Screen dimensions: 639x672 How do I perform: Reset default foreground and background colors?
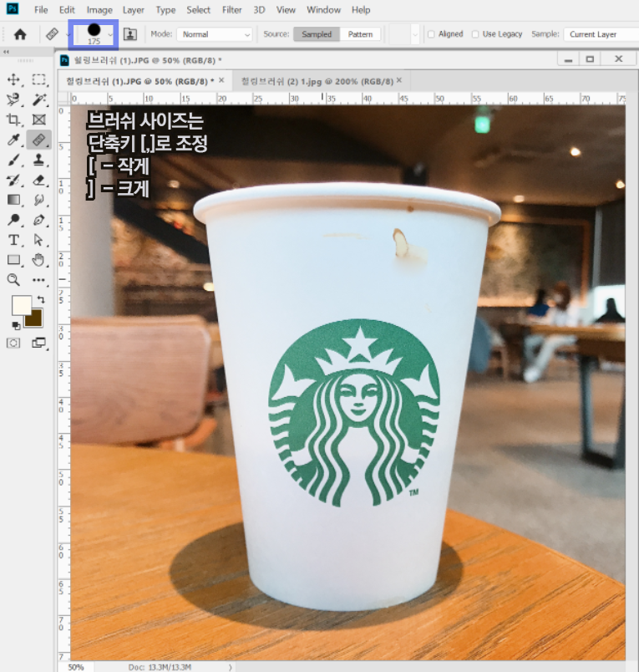(16, 326)
